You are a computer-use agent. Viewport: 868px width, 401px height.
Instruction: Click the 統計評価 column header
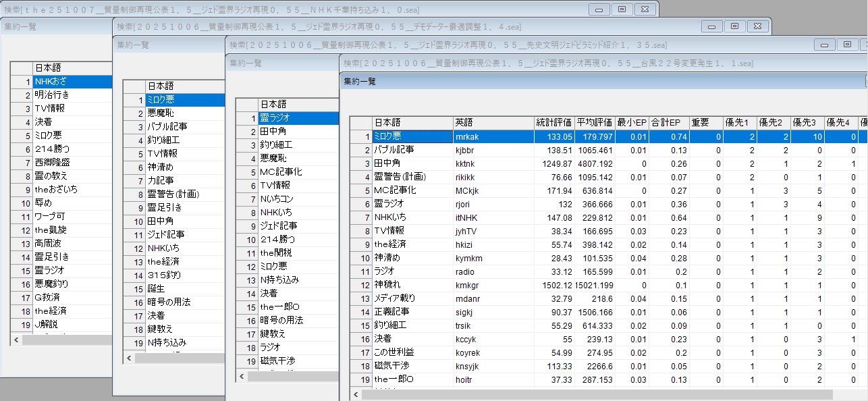pyautogui.click(x=553, y=122)
